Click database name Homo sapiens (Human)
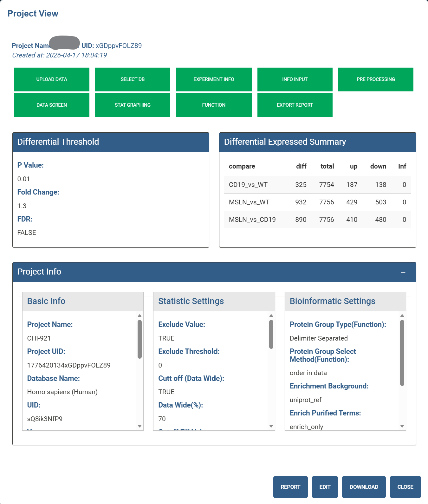The width and height of the screenshot is (428, 504). pos(62,392)
